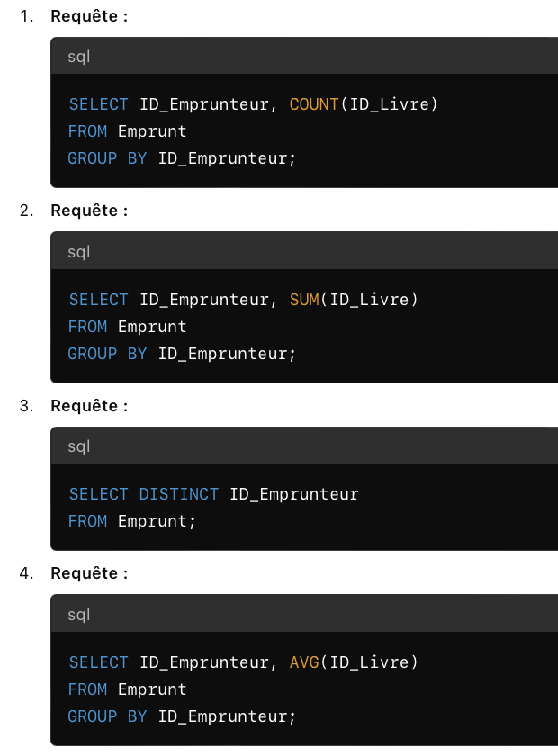The height and width of the screenshot is (756, 558).
Task: Click GROUP BY in the fourth query
Action: [x=107, y=716]
